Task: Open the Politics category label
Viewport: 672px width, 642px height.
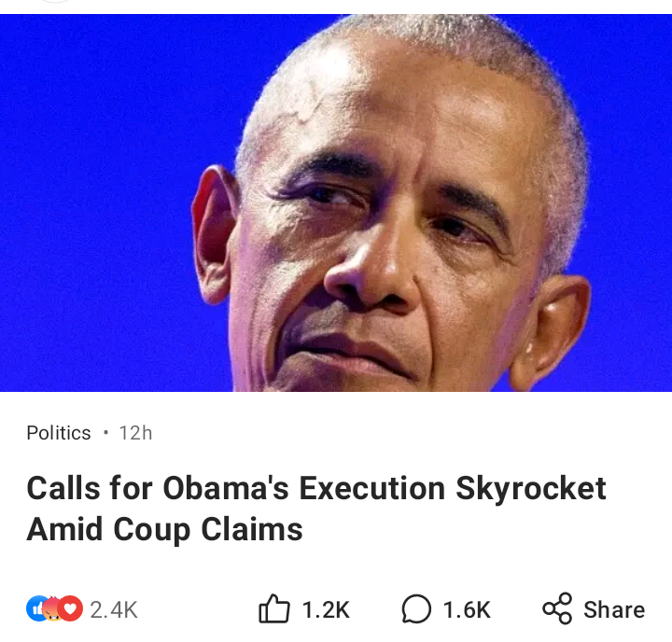Action: [59, 433]
